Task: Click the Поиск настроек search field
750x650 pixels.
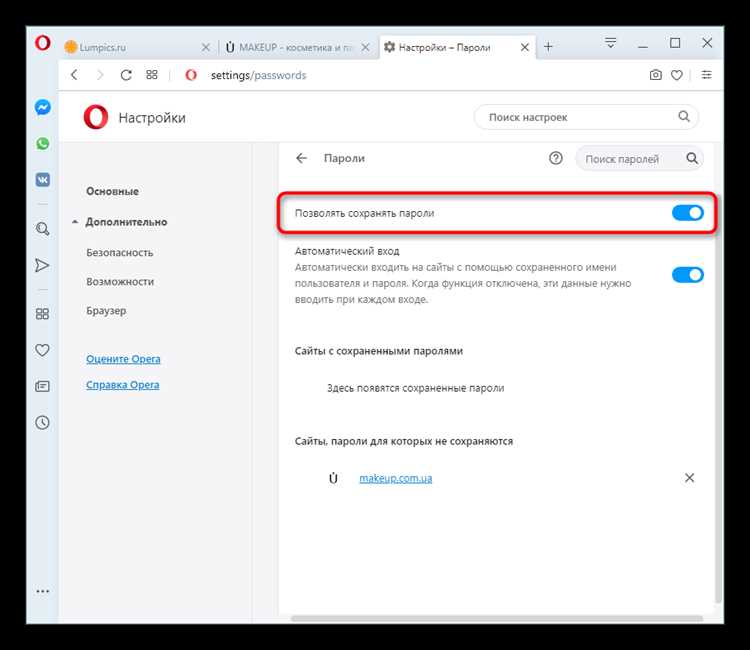Action: click(586, 117)
